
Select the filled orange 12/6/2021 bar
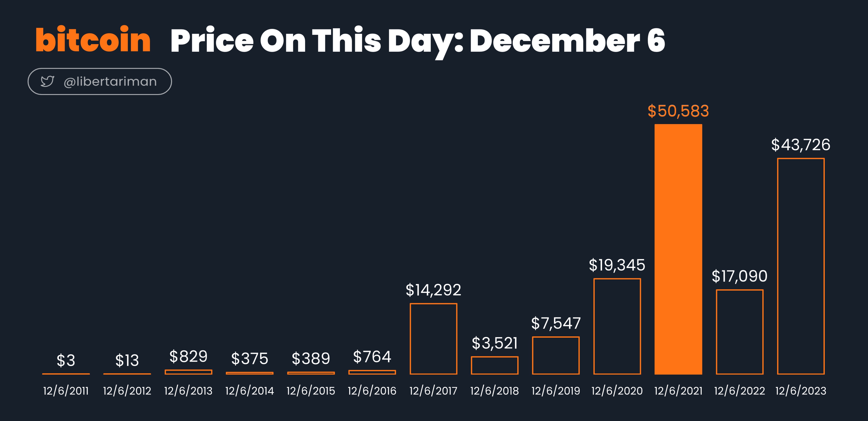pyautogui.click(x=678, y=249)
